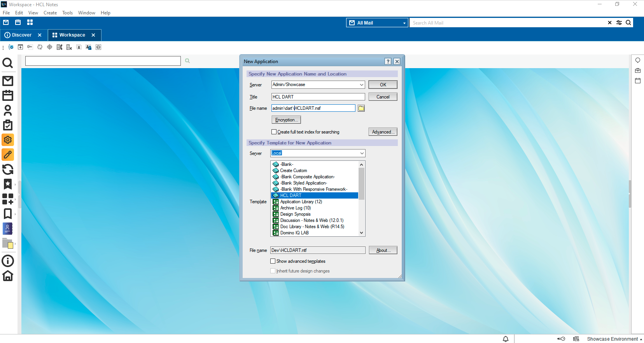Select -Blank With Responsive Framework- template
This screenshot has width=644, height=343.
click(315, 189)
